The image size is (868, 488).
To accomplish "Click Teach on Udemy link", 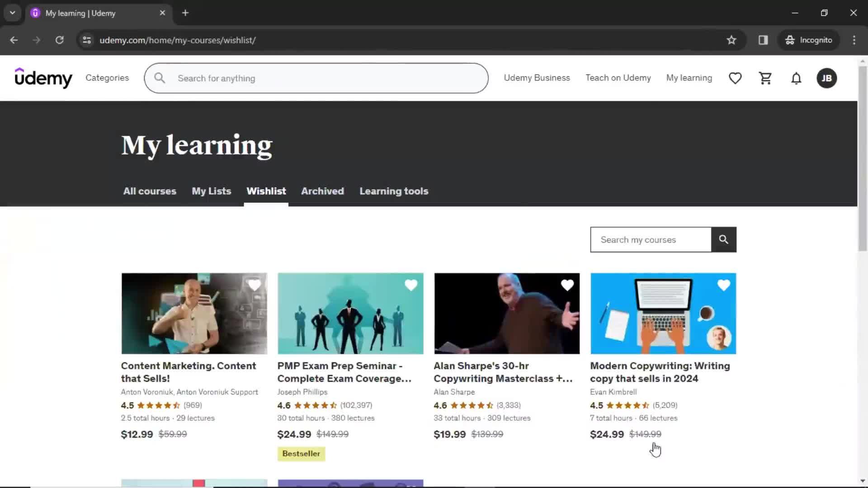I will 618,78.
